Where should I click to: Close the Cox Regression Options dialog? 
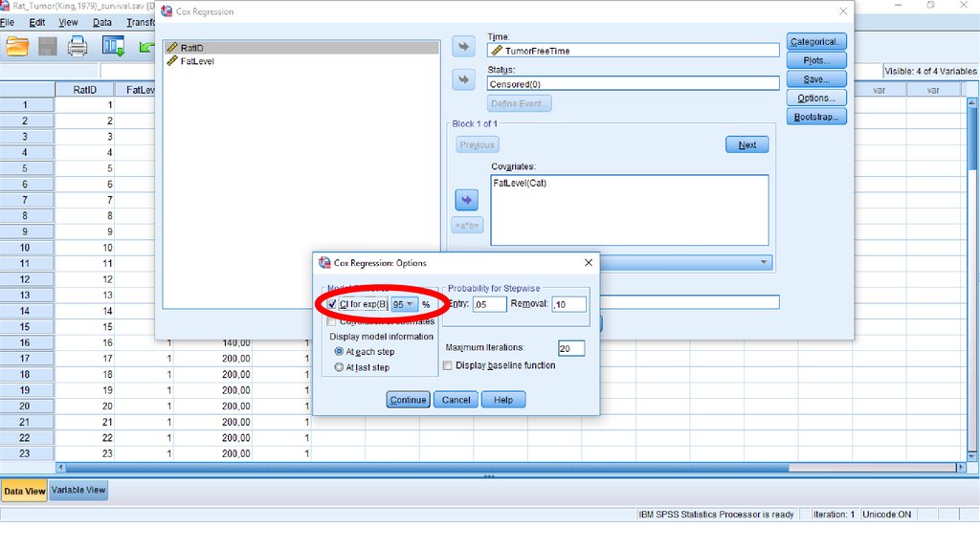589,262
